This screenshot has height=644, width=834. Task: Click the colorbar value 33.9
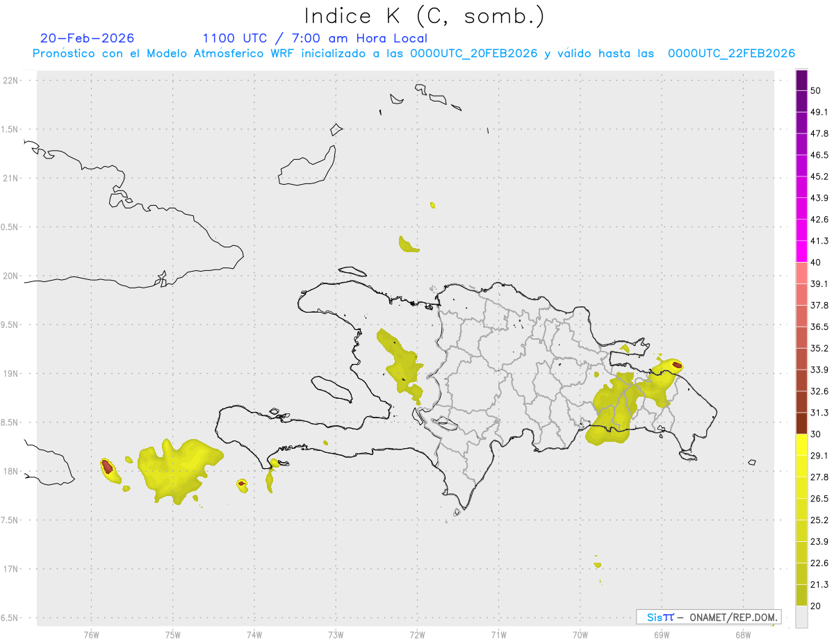coord(819,370)
